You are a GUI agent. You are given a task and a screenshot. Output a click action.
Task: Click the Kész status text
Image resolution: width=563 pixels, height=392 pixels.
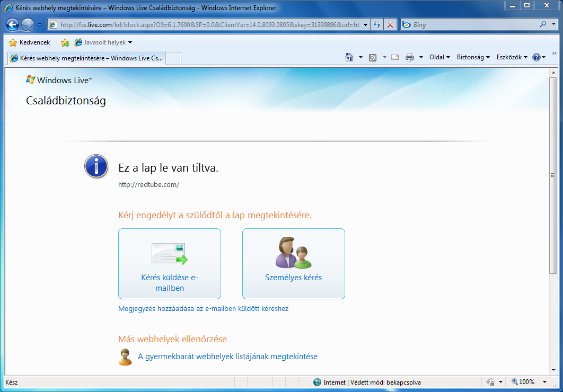pos(12,382)
